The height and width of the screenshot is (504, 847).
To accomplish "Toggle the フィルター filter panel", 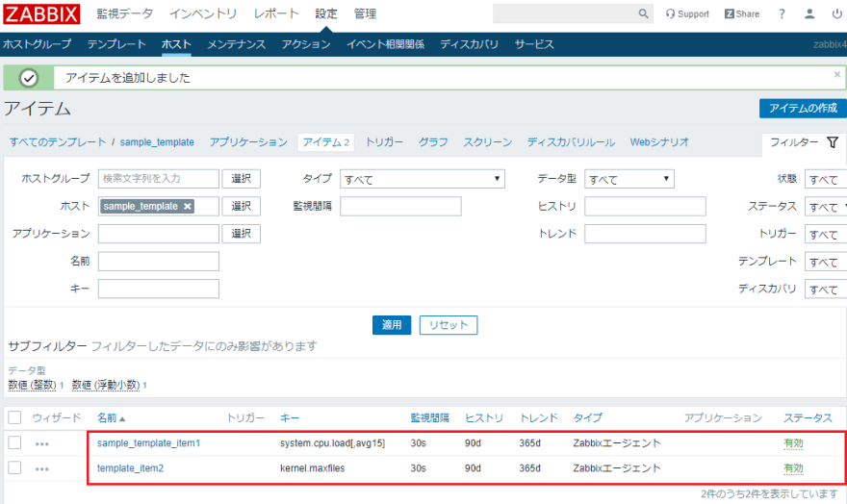I will [803, 142].
